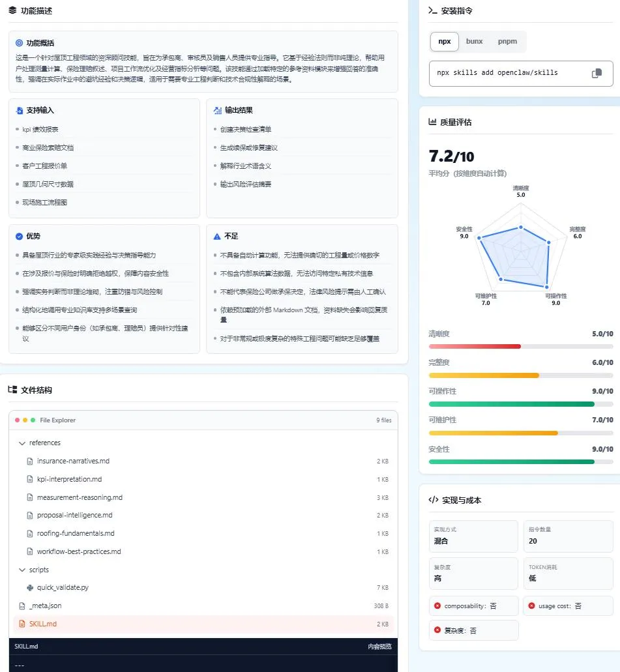The width and height of the screenshot is (620, 672).
Task: Click the roofing-fundamentals.md file icon
Action: coord(29,534)
